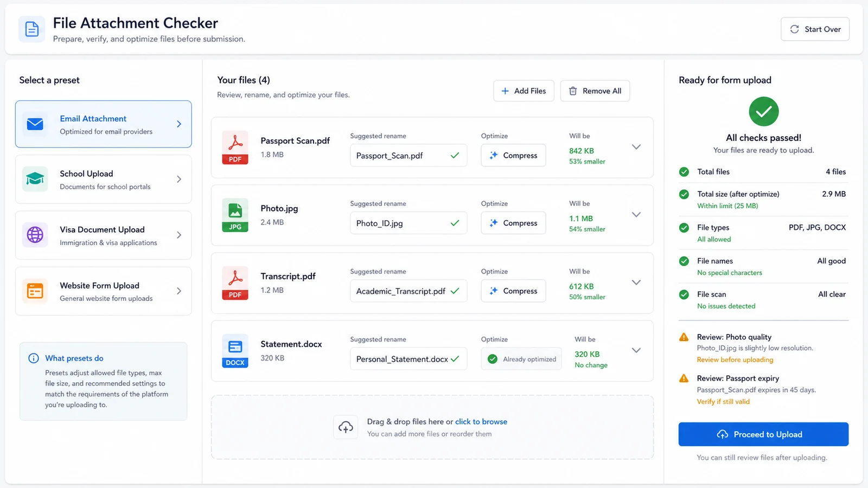Image resolution: width=868 pixels, height=488 pixels.
Task: Select the School Upload preset
Action: tap(104, 179)
